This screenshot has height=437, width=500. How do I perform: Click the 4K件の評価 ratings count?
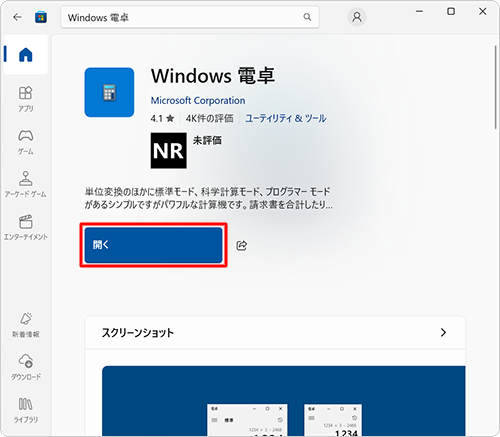pos(210,118)
